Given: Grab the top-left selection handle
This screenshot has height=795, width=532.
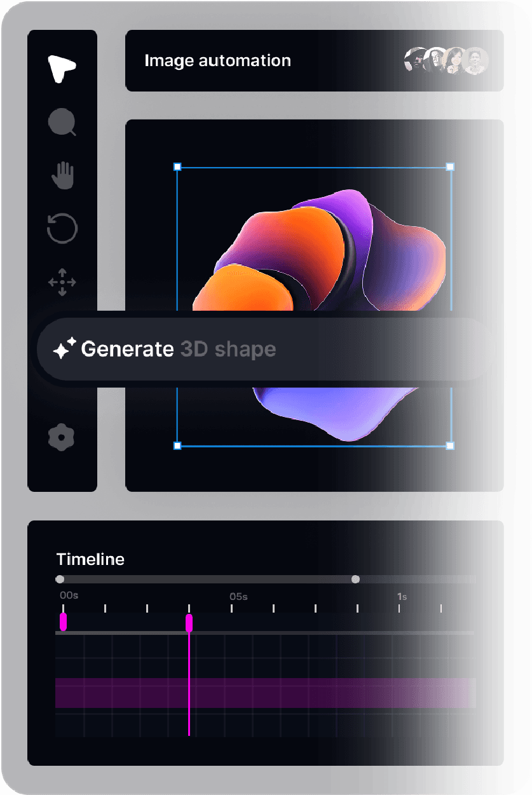Looking at the screenshot, I should (x=177, y=167).
